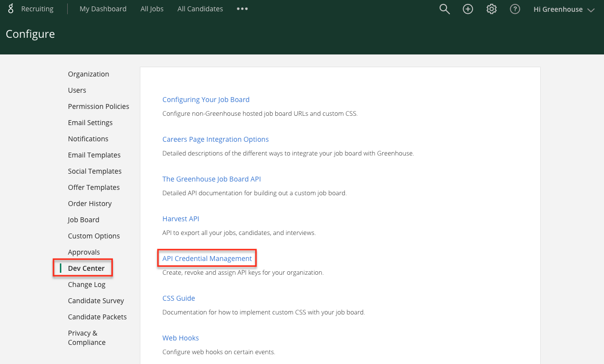
Task: Open Privacy & Compliance settings
Action: coord(87,338)
